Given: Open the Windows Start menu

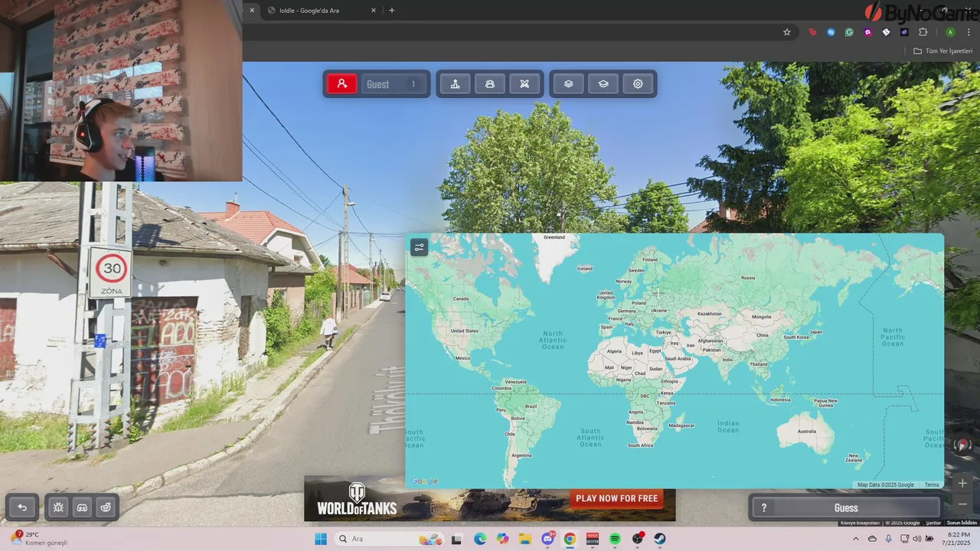Looking at the screenshot, I should [321, 539].
